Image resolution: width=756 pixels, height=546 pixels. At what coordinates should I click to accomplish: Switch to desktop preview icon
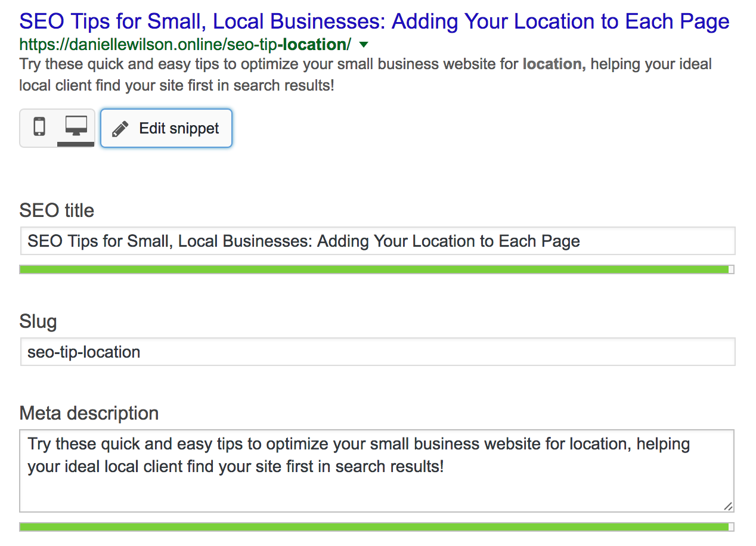coord(76,128)
